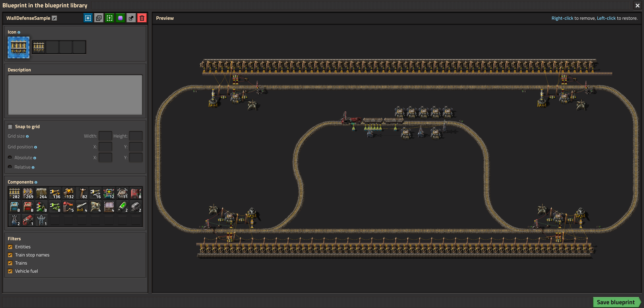Close the blueprint library window
The height and width of the screenshot is (308, 644).
coord(637,6)
